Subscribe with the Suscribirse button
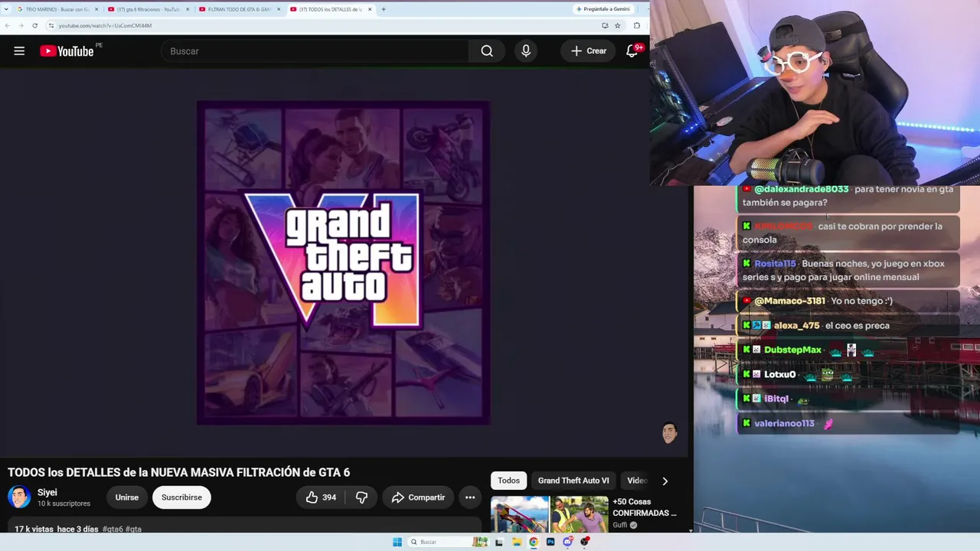Screen dimensions: 980x551 (x=181, y=497)
